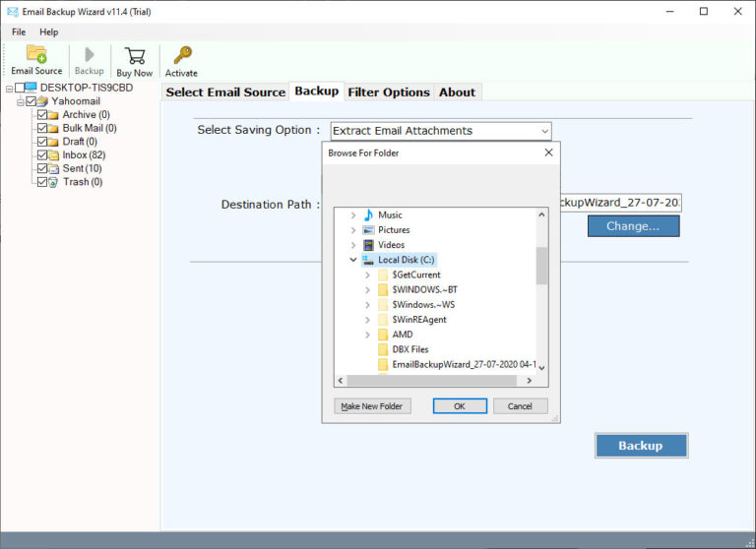Expand the Music folder chevron
Viewport: 756px width, 549px height.
[x=353, y=215]
